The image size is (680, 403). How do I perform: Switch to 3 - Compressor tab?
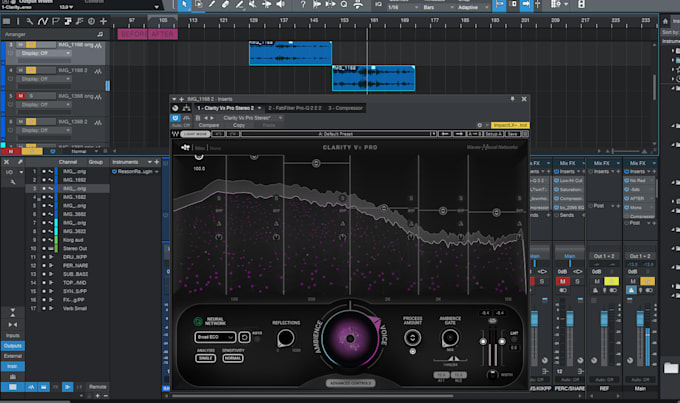pyautogui.click(x=345, y=108)
